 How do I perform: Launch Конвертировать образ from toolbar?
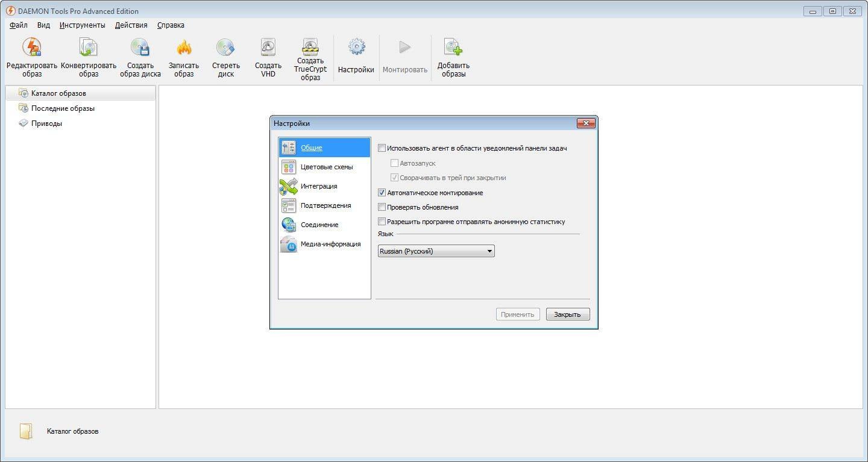89,58
